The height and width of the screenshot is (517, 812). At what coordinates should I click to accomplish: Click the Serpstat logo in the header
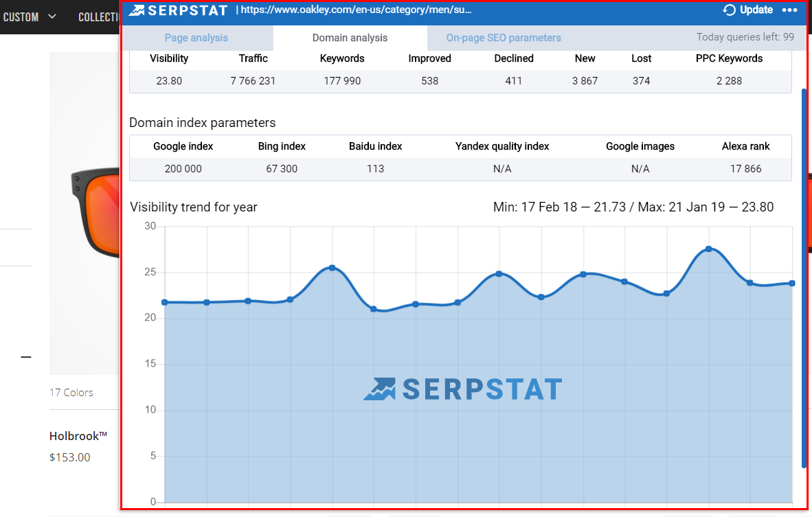(x=177, y=10)
